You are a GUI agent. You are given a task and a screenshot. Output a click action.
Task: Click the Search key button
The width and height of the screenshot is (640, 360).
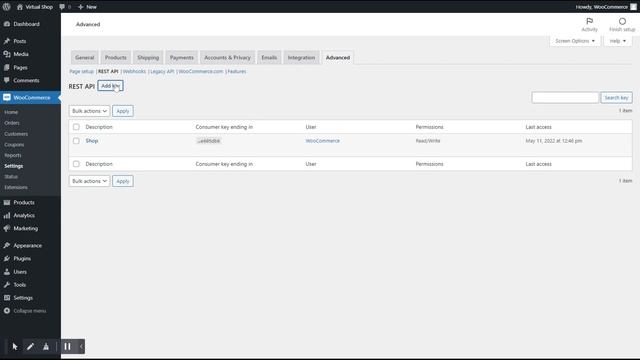pos(616,98)
